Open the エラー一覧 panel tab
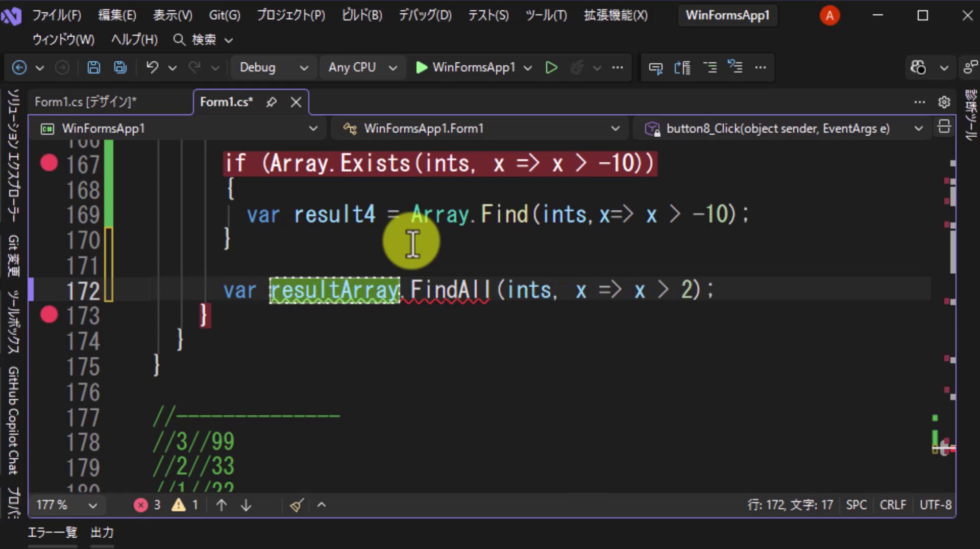Screen dimensions: 980x549 tap(52, 533)
